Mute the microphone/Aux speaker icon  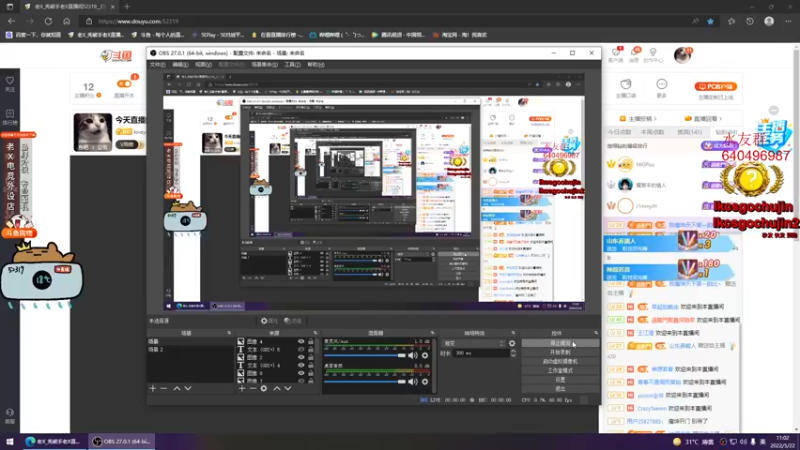(x=413, y=356)
